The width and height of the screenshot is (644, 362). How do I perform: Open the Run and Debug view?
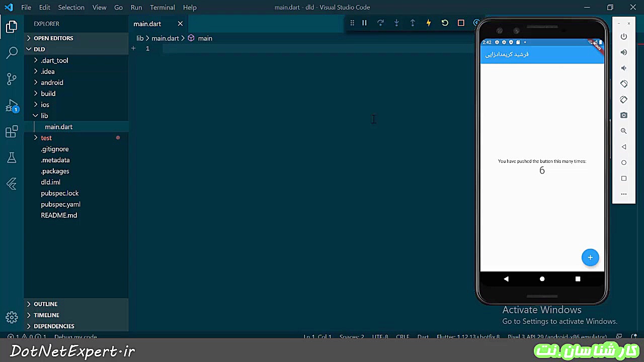12,106
